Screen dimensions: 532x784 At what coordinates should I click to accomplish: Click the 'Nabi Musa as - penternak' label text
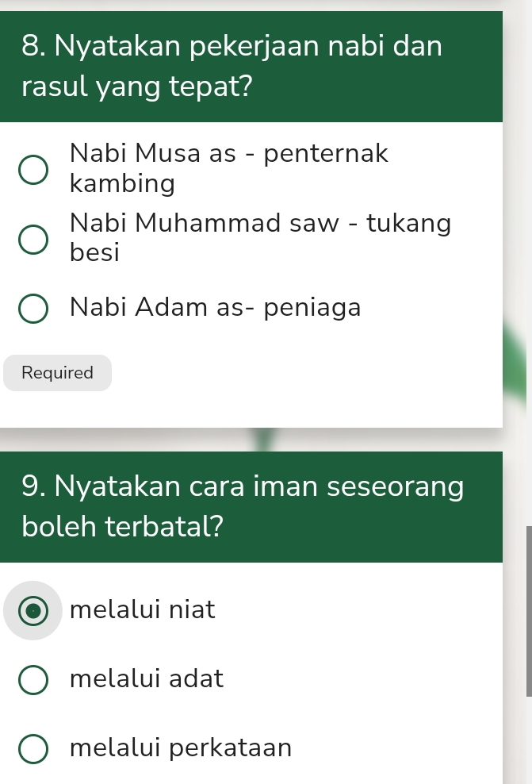228,153
